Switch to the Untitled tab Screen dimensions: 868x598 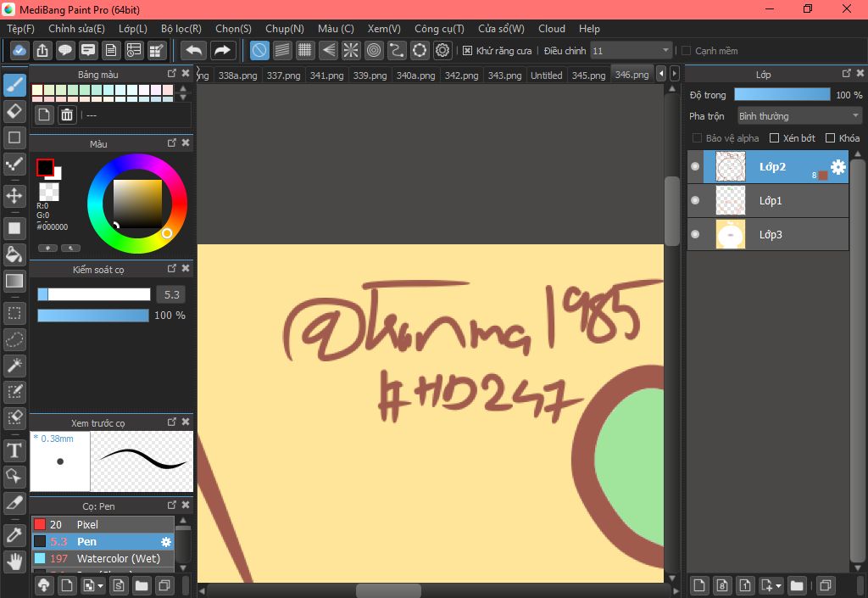[547, 75]
